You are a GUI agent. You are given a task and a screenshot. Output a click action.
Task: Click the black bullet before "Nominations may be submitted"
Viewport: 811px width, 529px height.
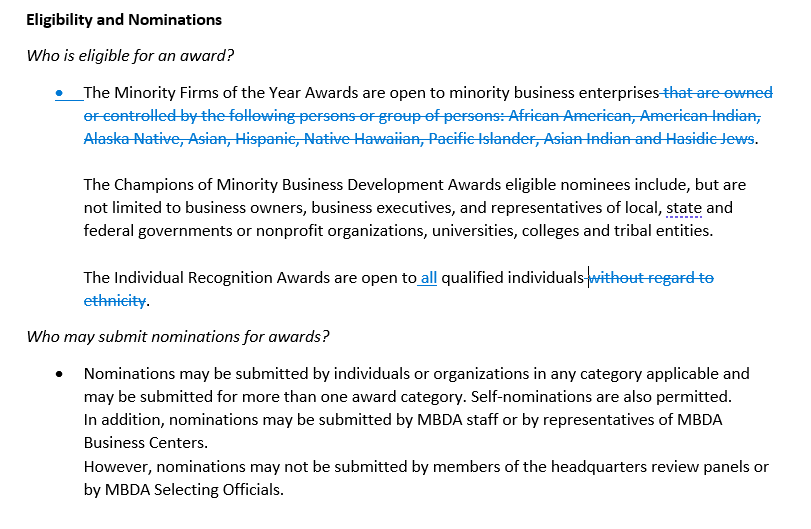60,374
